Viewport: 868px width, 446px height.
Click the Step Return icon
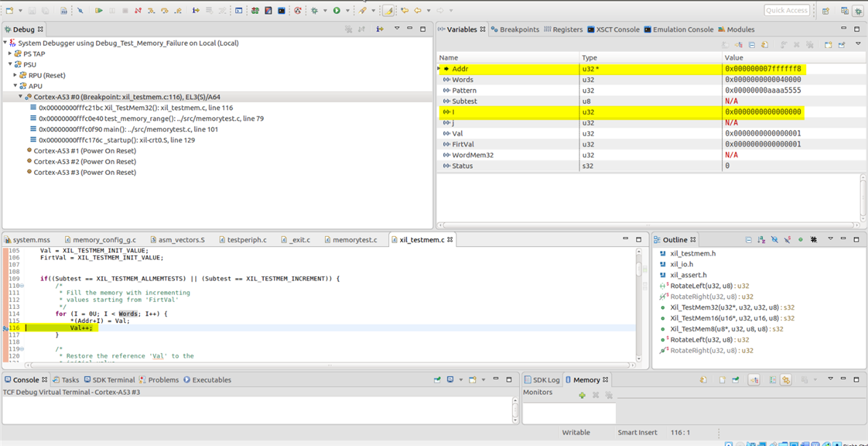pos(177,11)
